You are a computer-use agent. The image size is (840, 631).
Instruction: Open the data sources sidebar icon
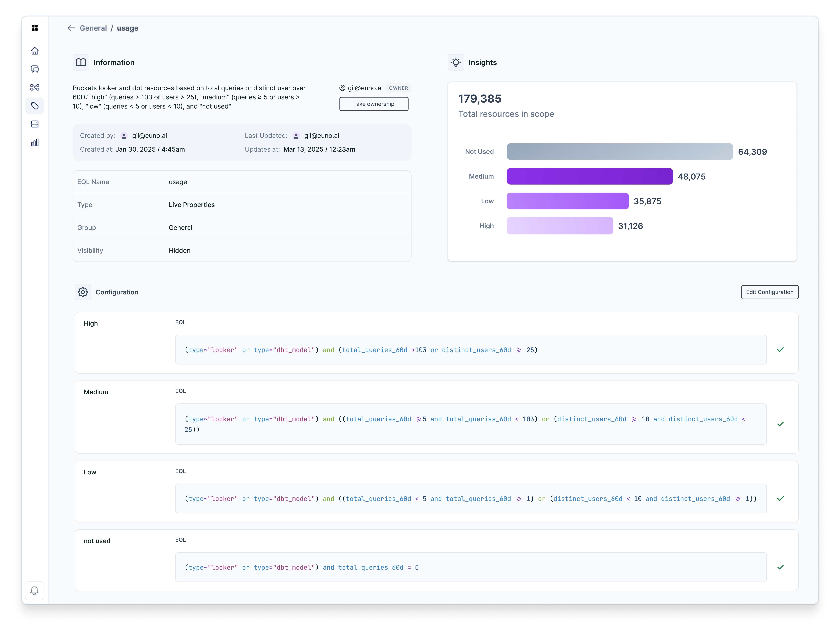tap(34, 124)
